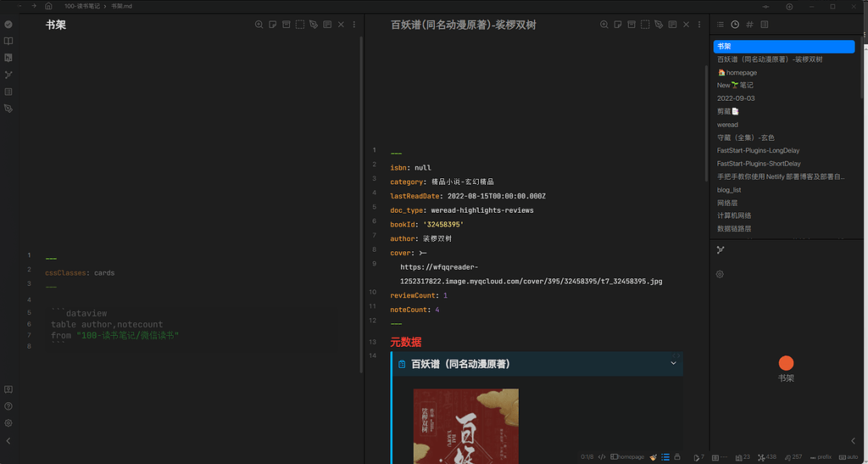The image size is (868, 464).
Task: Click the blue list icon in status bar
Action: 665,457
